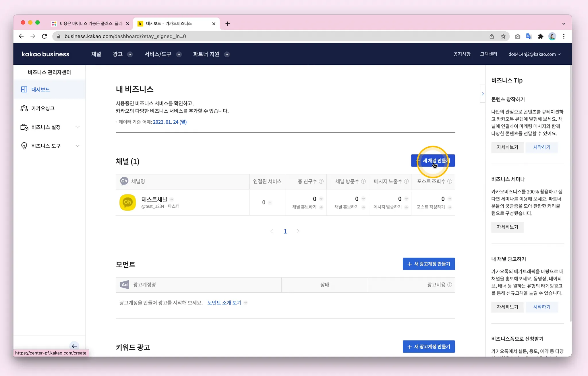Click the share icon in the address bar

click(x=492, y=37)
